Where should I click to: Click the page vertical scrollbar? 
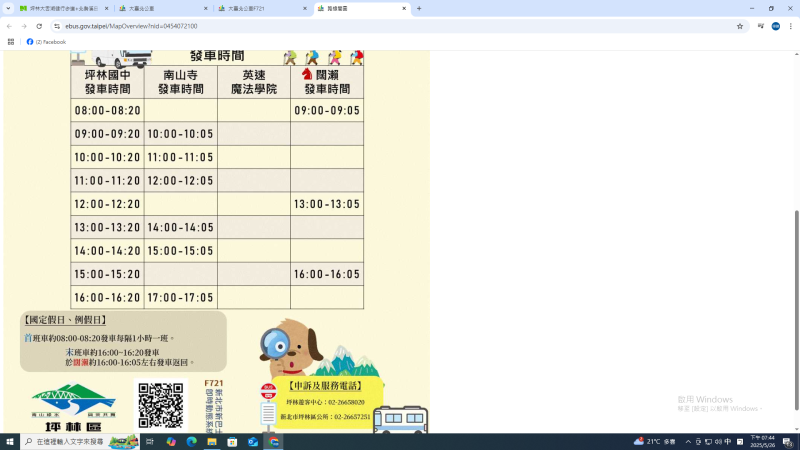[x=796, y=310]
